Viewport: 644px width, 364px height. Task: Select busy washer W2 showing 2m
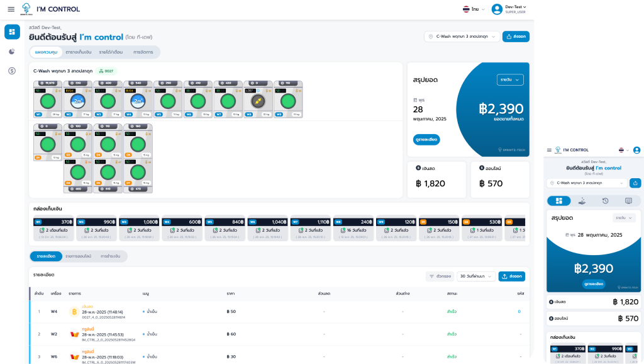(77, 100)
